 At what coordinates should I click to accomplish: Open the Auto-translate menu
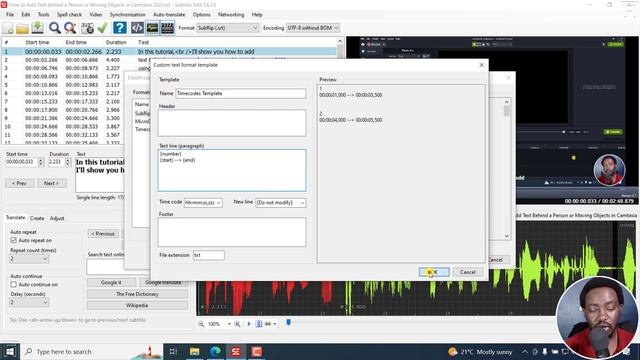(x=169, y=14)
